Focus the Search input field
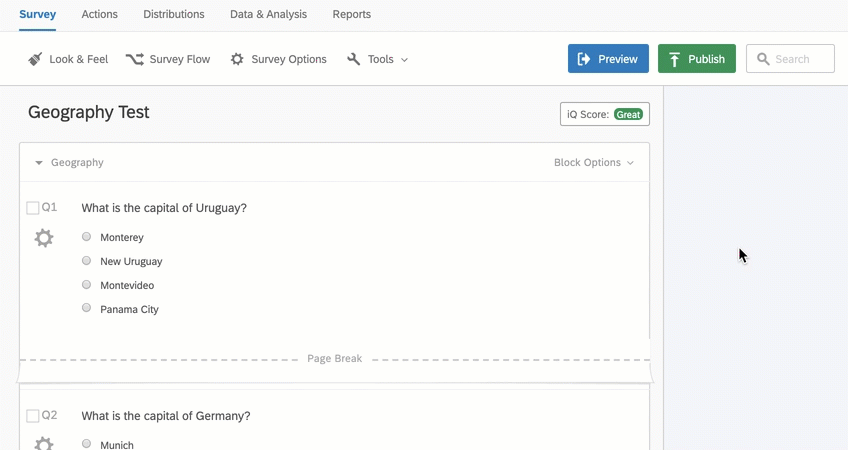848x450 pixels. pos(790,58)
